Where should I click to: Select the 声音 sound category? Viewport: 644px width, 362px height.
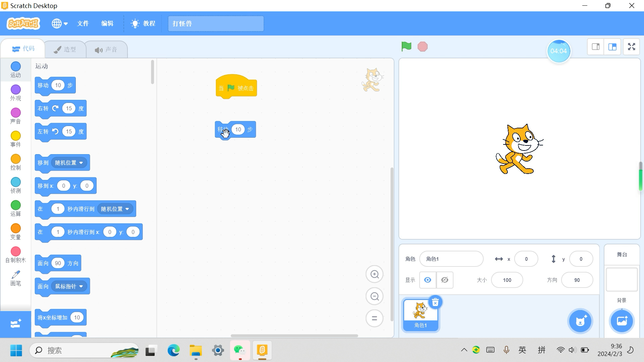pyautogui.click(x=15, y=116)
